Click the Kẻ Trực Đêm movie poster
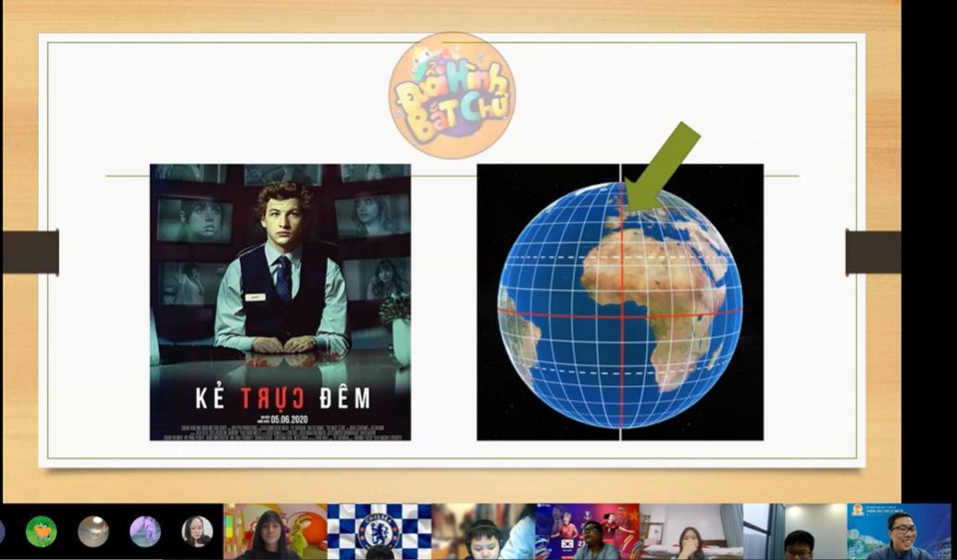This screenshot has width=957, height=560. [280, 303]
